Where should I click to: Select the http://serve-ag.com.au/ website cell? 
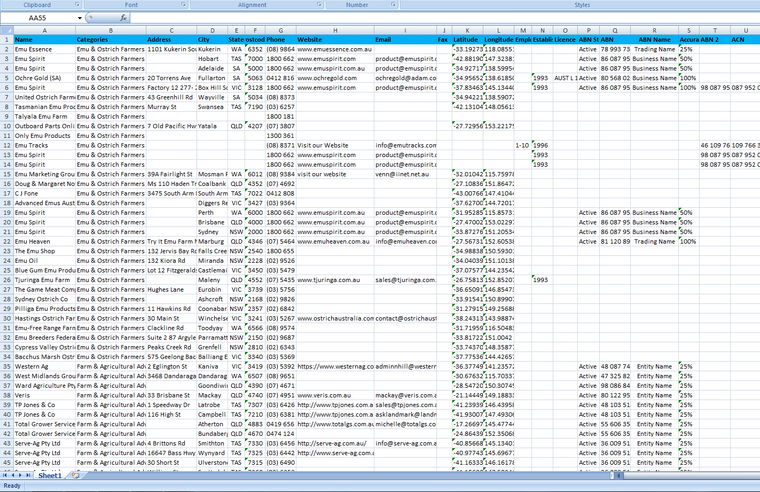[x=335, y=444]
